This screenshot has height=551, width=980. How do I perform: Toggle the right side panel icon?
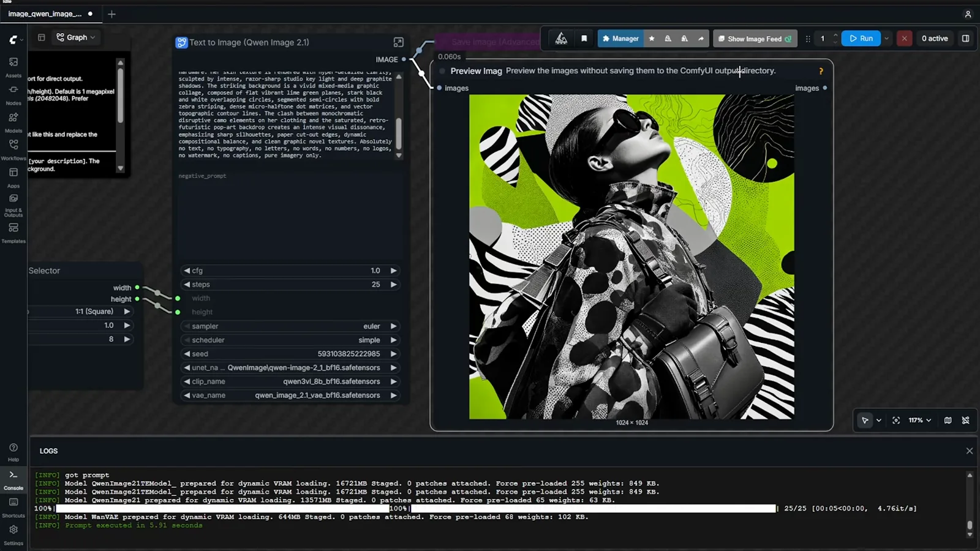tap(965, 39)
